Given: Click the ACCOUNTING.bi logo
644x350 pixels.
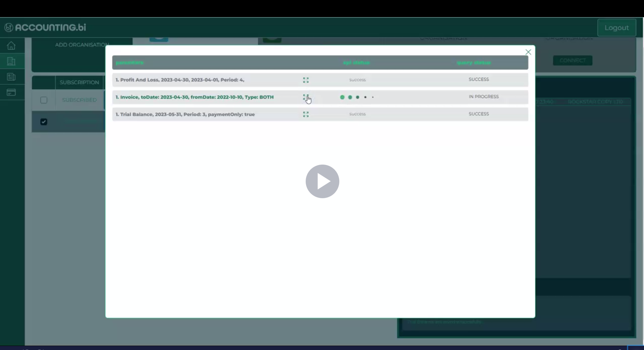Looking at the screenshot, I should 44,27.
